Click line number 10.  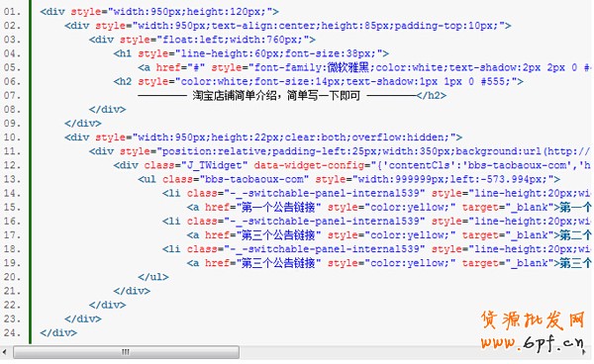12,137
